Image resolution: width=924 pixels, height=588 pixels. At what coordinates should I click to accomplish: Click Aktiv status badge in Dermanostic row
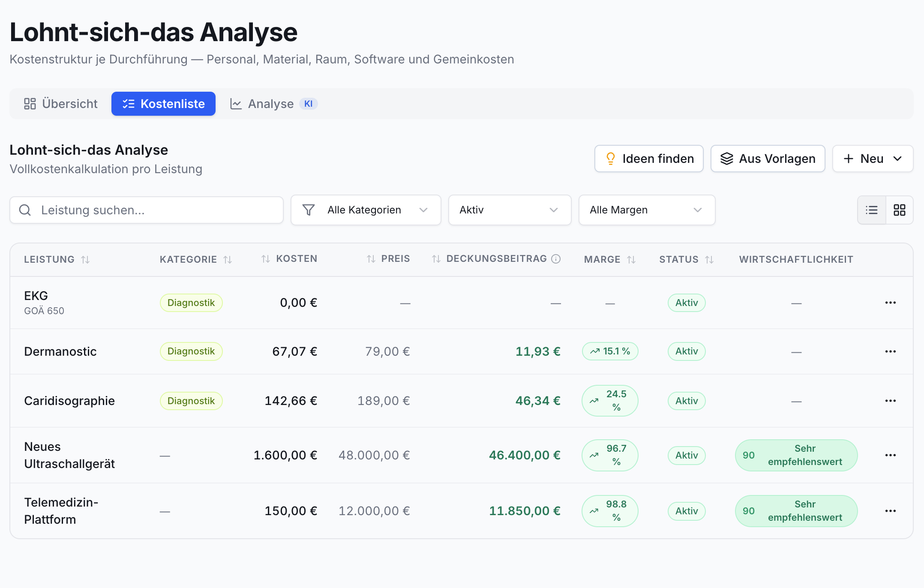click(x=687, y=351)
